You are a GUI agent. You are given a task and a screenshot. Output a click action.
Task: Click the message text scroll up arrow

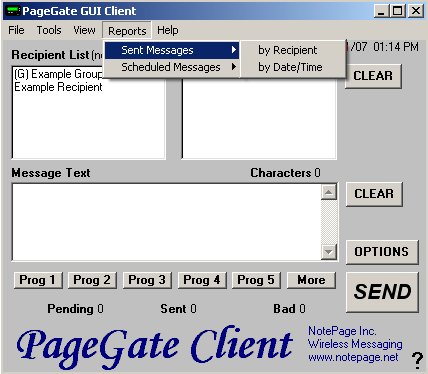point(329,192)
